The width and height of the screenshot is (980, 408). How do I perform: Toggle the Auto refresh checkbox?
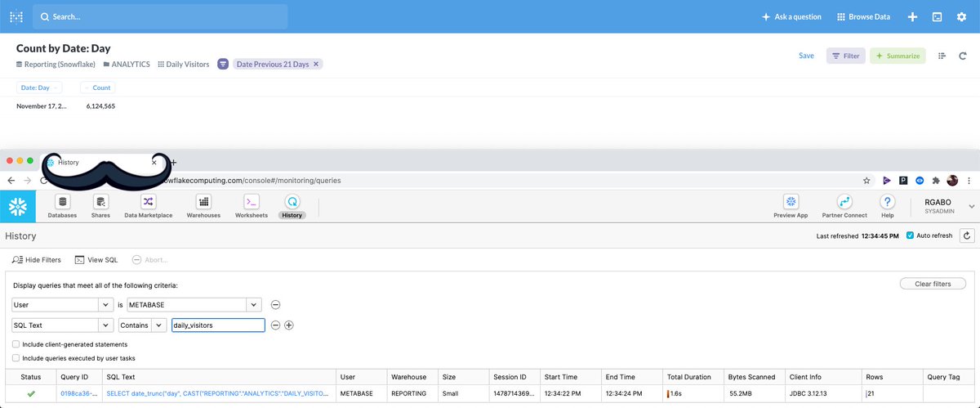(911, 235)
